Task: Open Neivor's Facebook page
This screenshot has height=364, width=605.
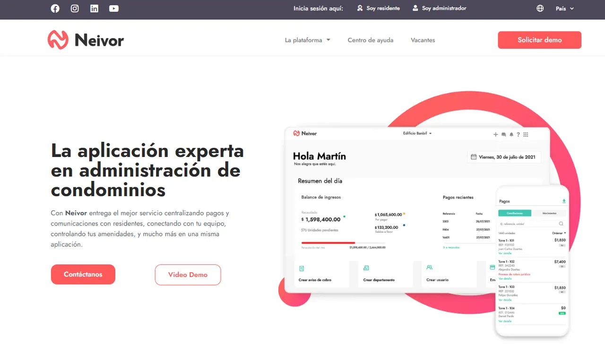Action: (x=55, y=9)
